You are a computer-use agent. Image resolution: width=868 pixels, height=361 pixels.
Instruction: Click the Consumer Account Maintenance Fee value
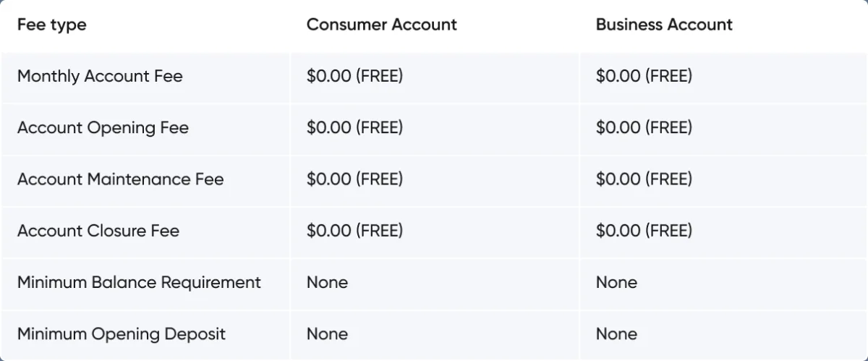click(354, 179)
